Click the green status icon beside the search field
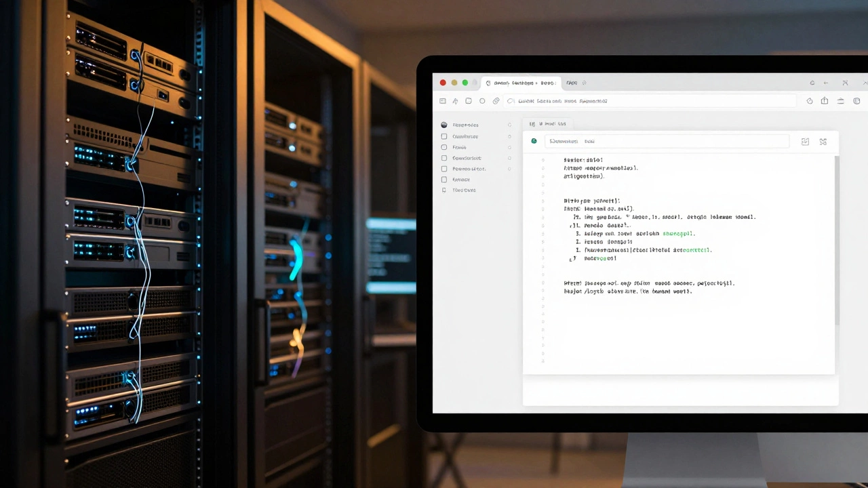The width and height of the screenshot is (868, 488). coord(534,141)
